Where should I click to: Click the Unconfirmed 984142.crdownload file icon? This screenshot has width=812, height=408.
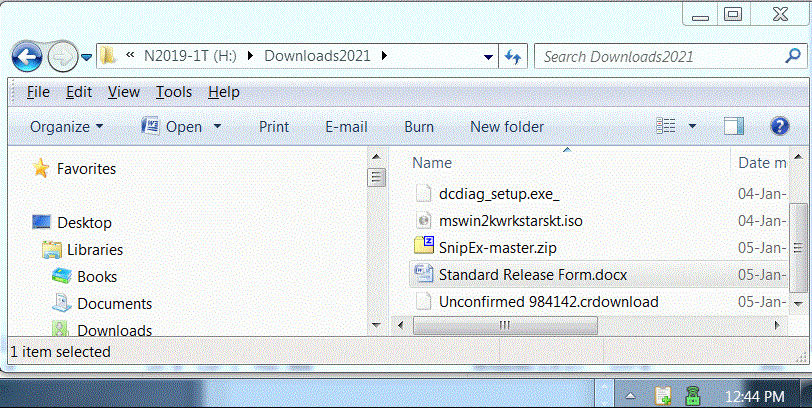tap(424, 301)
